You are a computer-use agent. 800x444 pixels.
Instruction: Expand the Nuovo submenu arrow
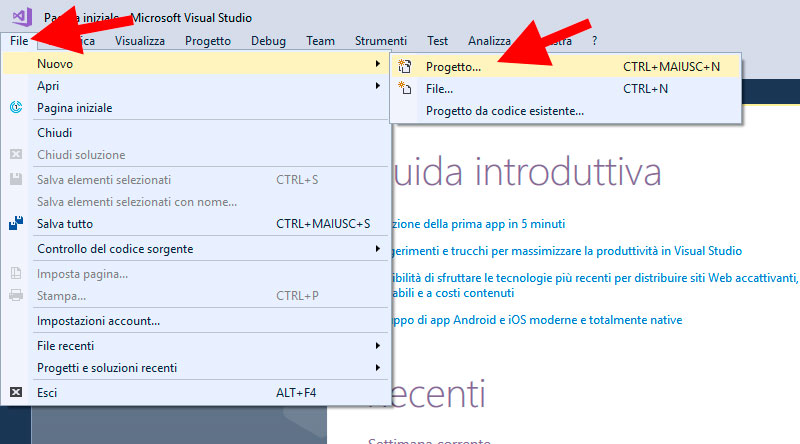tap(378, 64)
